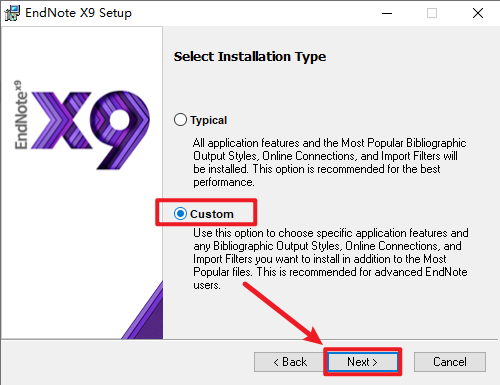Viewport: 500px width, 385px height.
Task: Close the EndNote X9 Setup window
Action: tap(478, 13)
